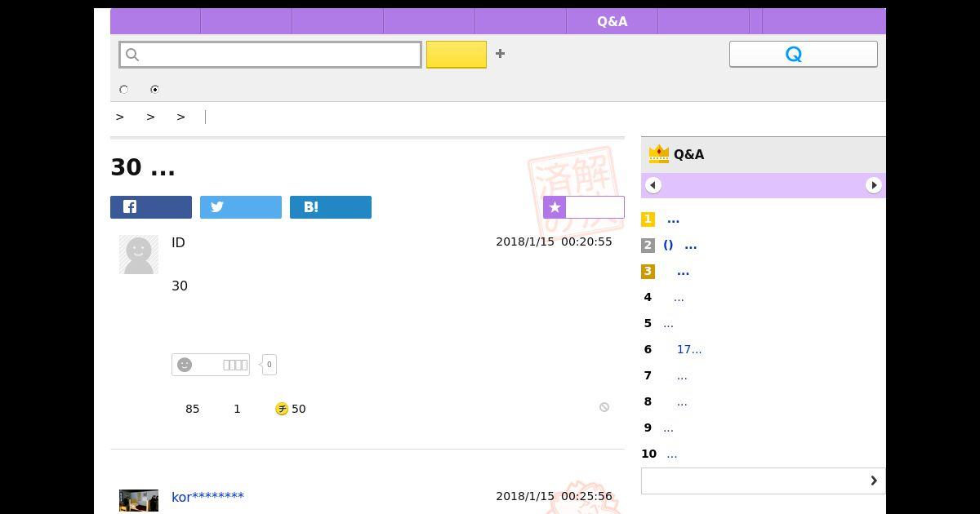Click the crown icon in the Q&A ranking header
The image size is (980, 514).
(x=658, y=154)
